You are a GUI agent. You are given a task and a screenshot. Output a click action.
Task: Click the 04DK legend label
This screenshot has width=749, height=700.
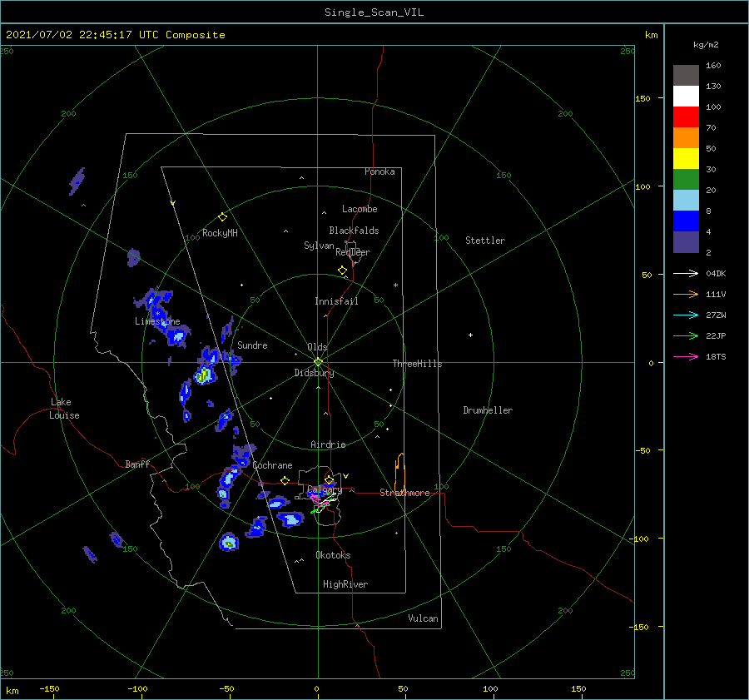pyautogui.click(x=716, y=273)
